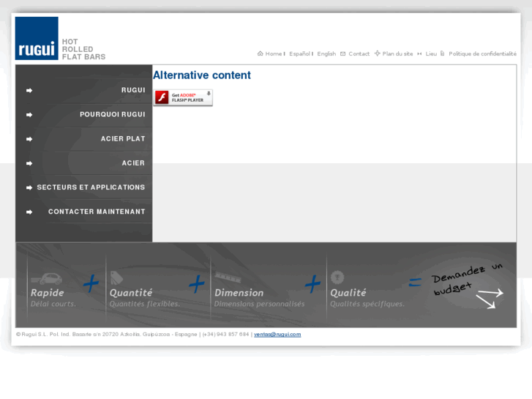Click the sitemap icon beside Plan du site
This screenshot has width=532, height=399.
pos(377,53)
